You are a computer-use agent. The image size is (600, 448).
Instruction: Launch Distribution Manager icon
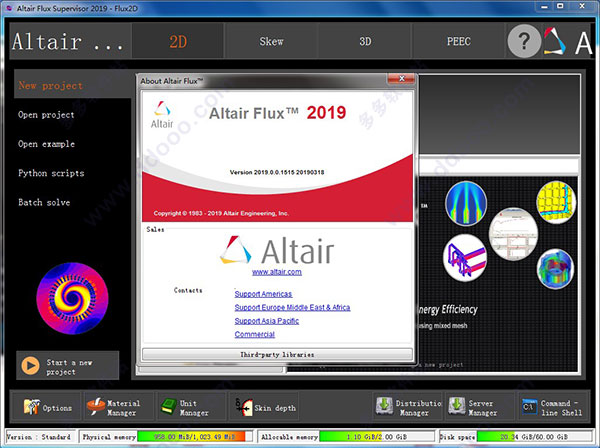point(384,406)
